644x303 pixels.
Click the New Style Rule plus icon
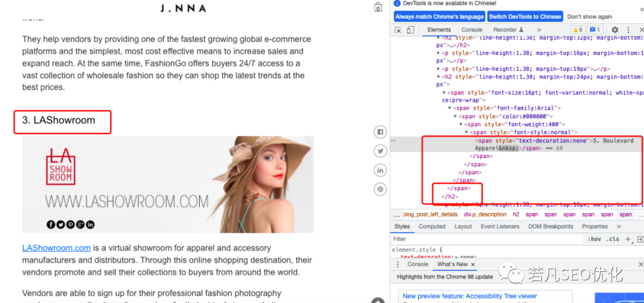pyautogui.click(x=627, y=239)
